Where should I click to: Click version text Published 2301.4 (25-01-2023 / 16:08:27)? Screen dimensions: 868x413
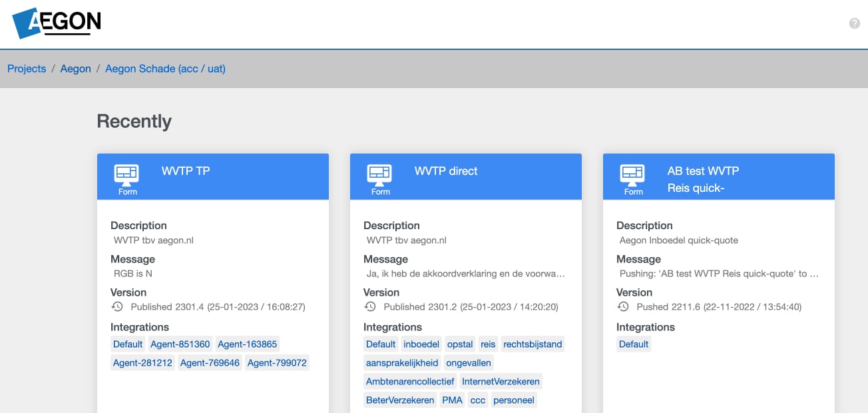click(x=218, y=307)
